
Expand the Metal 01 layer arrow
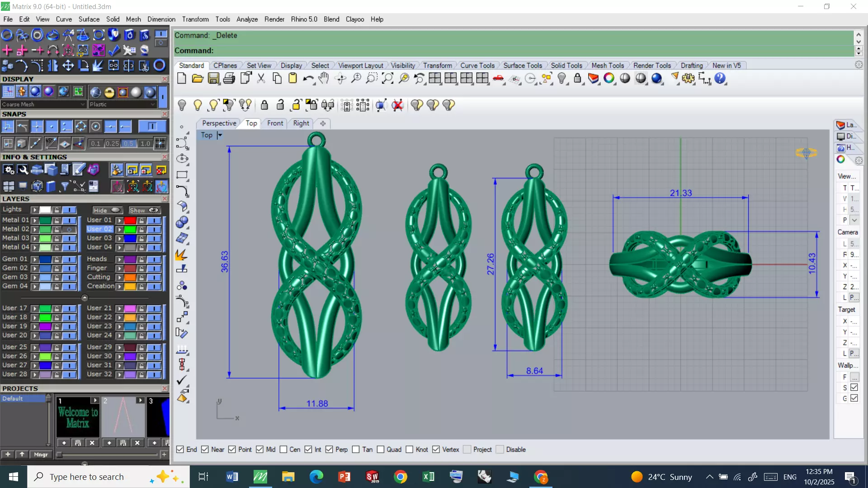(34, 221)
